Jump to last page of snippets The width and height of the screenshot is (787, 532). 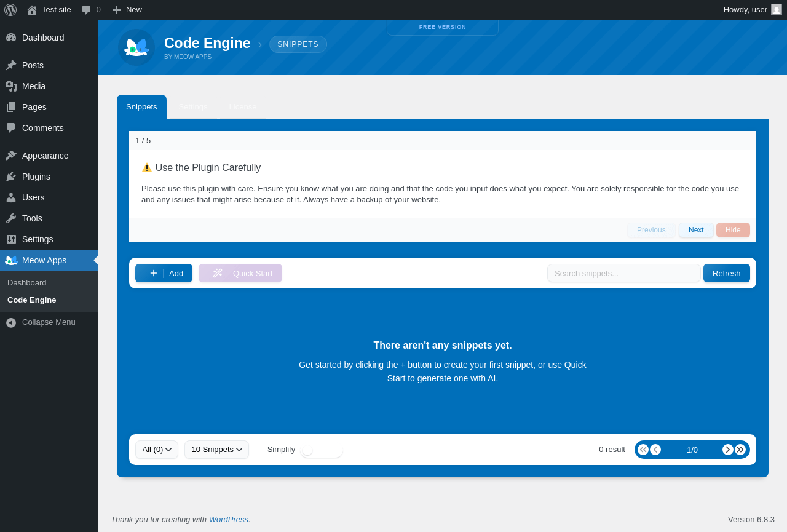[x=740, y=450]
